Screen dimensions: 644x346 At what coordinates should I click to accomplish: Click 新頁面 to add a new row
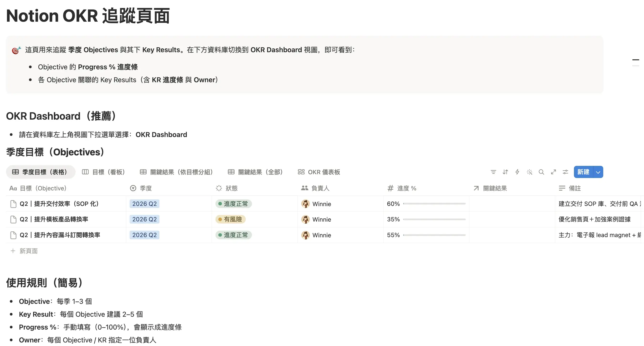pos(28,251)
